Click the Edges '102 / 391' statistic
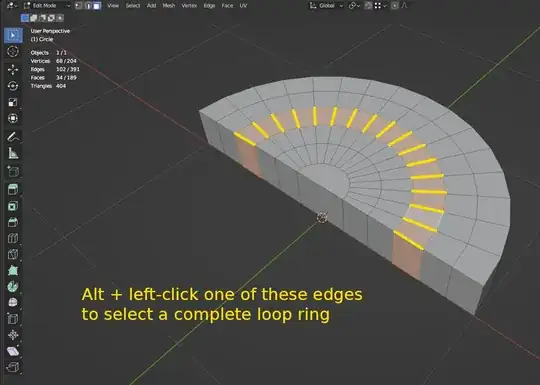Viewport: 540px width, 385px height. (x=68, y=69)
